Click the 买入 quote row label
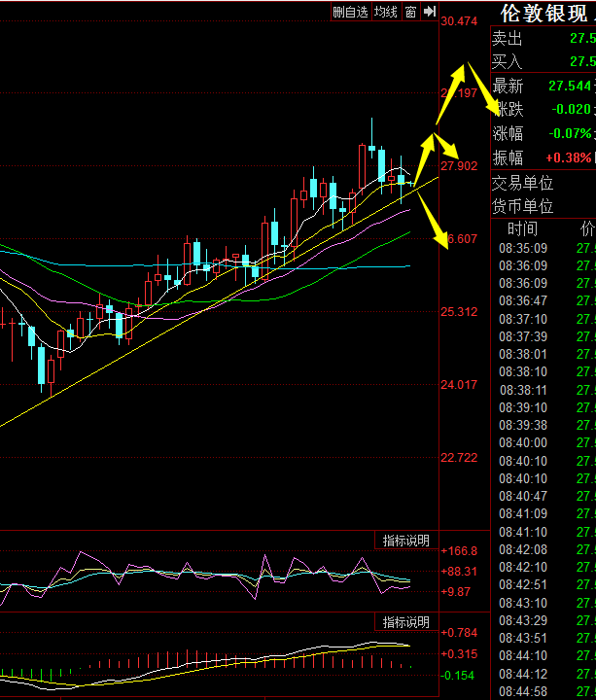Viewport: 596px width, 700px height. click(508, 61)
